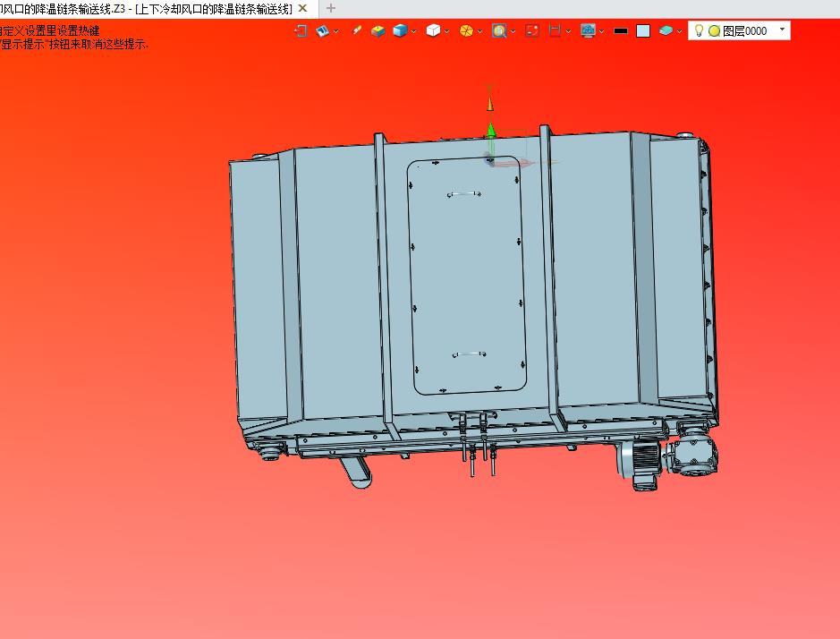This screenshot has width=840, height=639.
Task: Open the magnifier zoom dropdown arrow
Action: point(513,31)
